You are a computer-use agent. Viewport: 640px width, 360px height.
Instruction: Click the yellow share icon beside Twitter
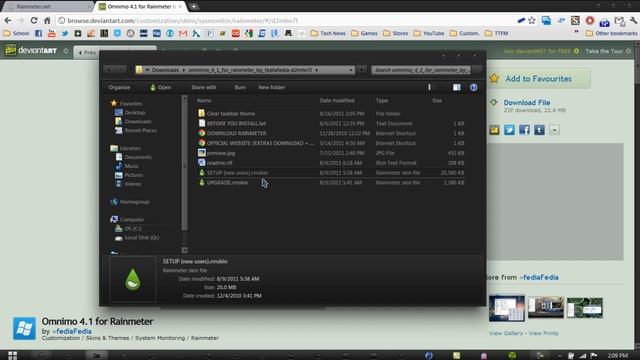click(494, 130)
